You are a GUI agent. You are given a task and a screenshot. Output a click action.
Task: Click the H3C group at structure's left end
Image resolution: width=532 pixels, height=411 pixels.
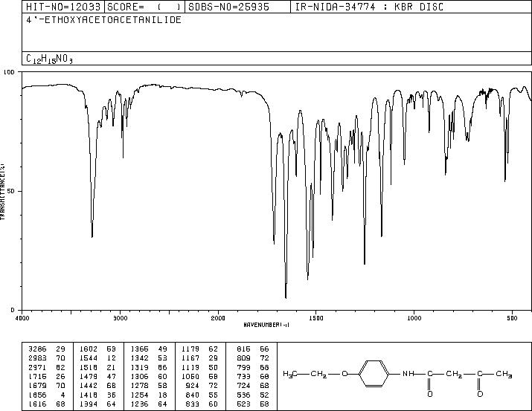290,375
